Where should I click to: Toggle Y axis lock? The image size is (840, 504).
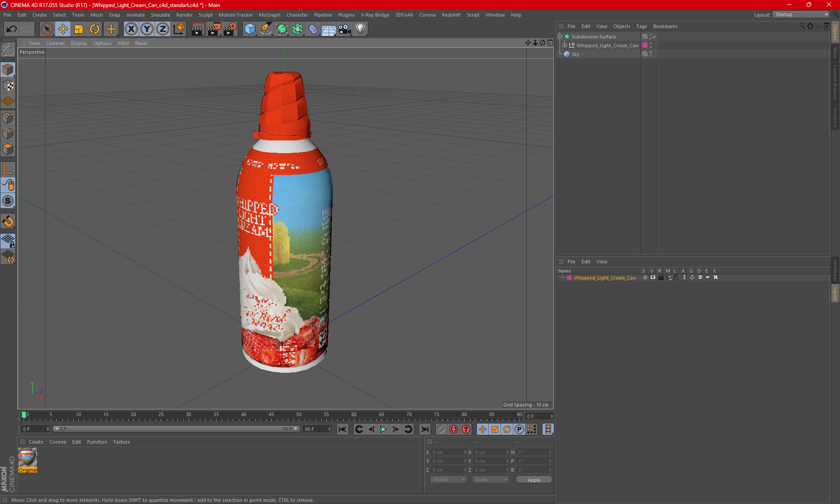point(147,29)
